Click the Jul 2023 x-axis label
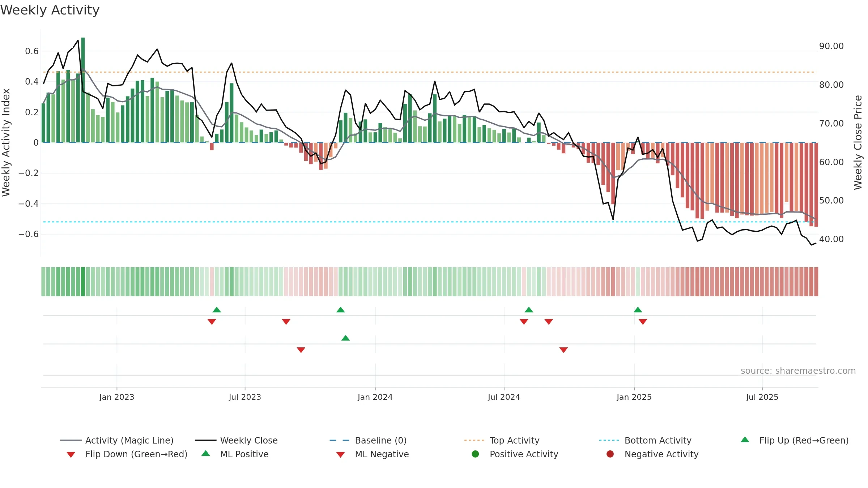 point(245,397)
